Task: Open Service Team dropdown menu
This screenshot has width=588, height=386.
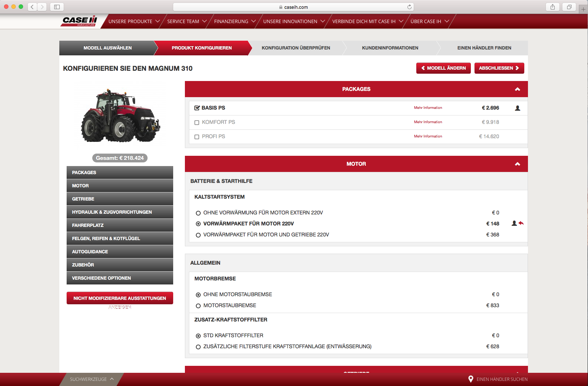Action: click(187, 21)
